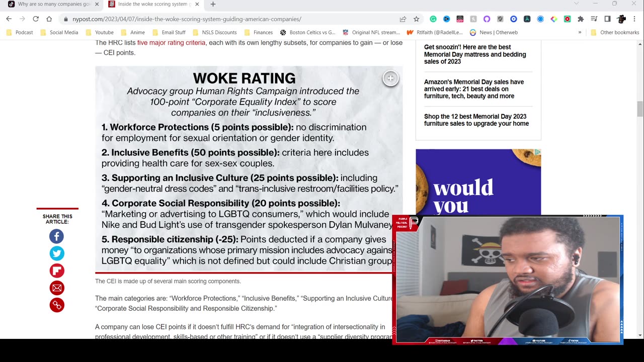Open the Boston Celtics vs G... bookmark
Screen dimensions: 644x362
click(x=308, y=32)
